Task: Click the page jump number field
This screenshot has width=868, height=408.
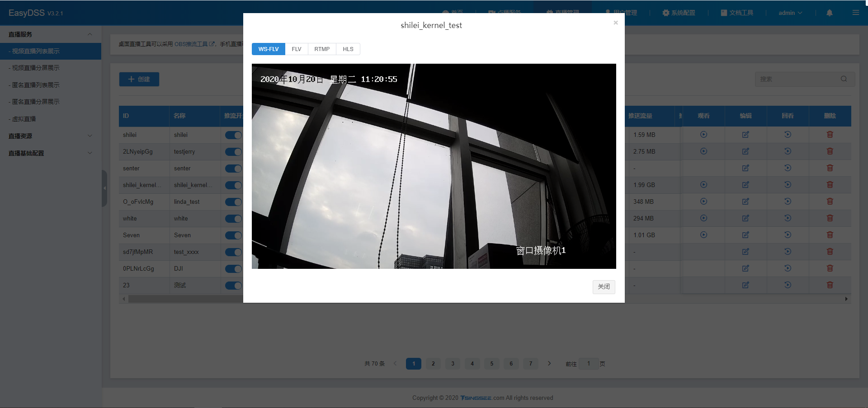Action: [589, 364]
